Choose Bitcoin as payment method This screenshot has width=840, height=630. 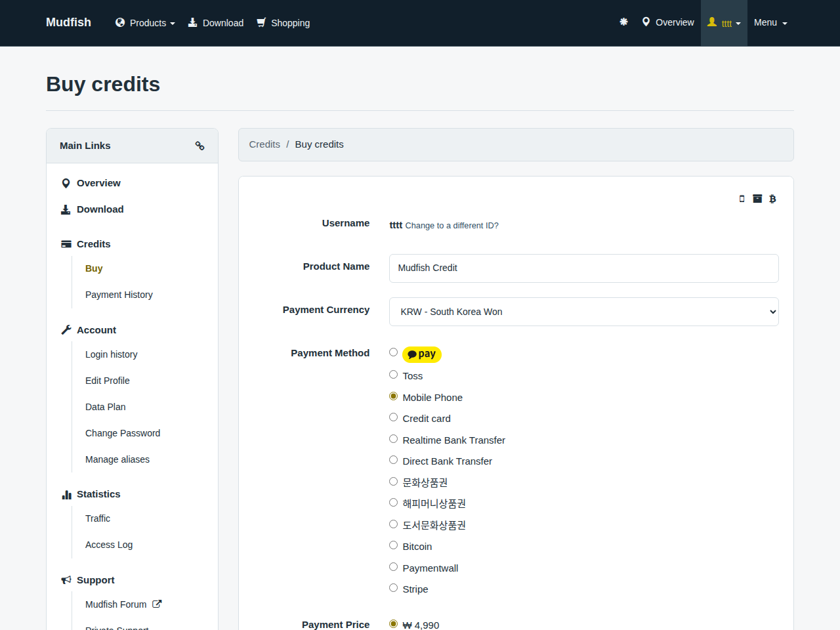click(x=393, y=545)
